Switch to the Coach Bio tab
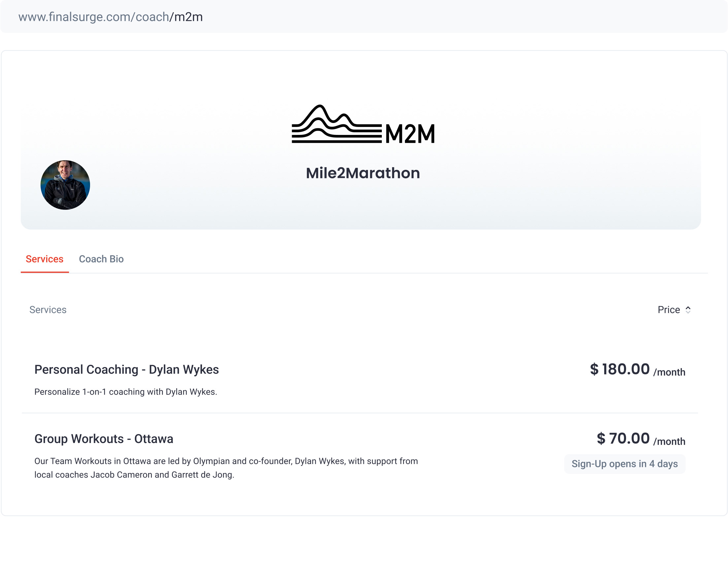Screen dimensions: 728x565 (101, 259)
